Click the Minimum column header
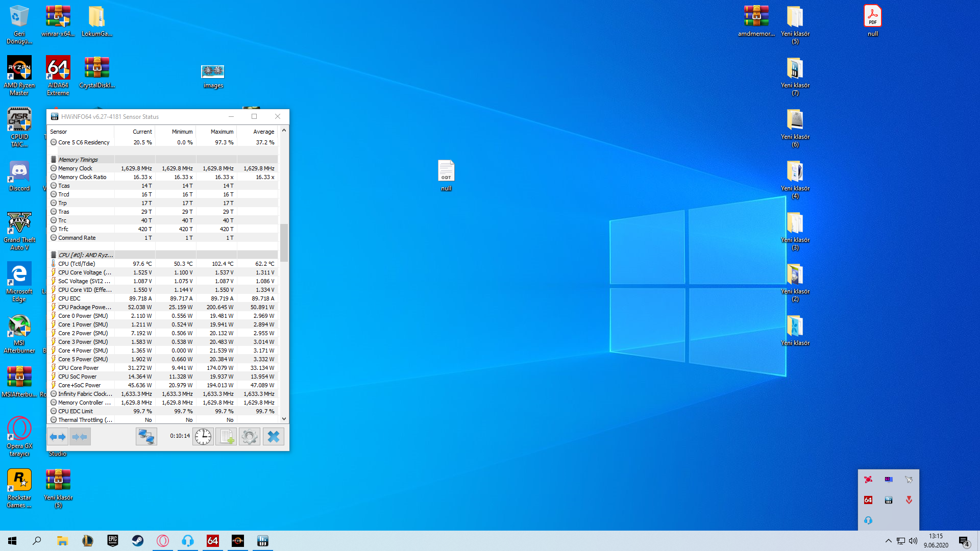Screen dimensions: 980x551 [x=176, y=132]
